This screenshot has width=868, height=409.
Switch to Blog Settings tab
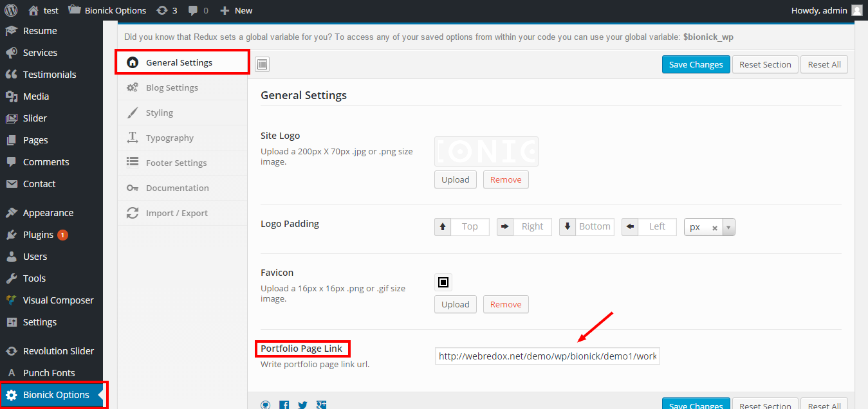[x=183, y=87]
